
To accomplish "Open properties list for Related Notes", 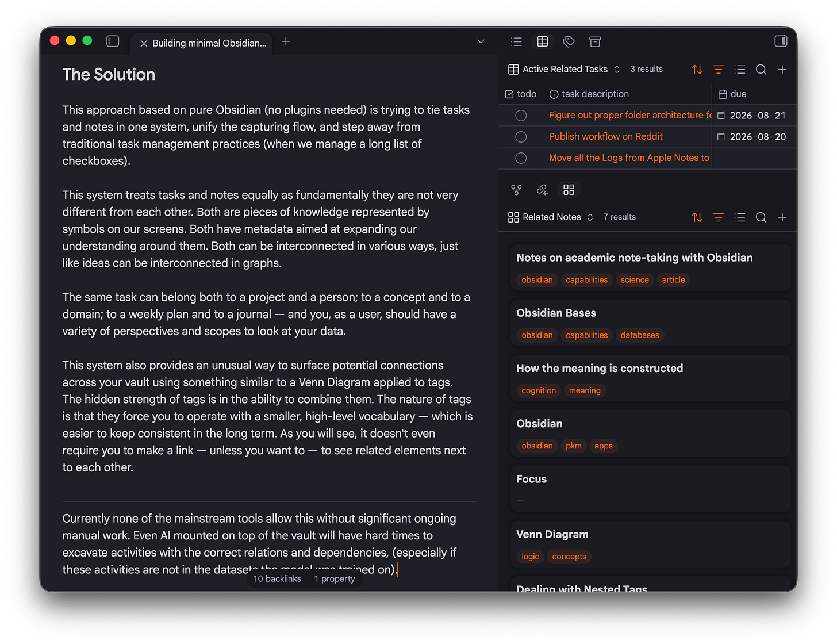I will click(x=740, y=217).
